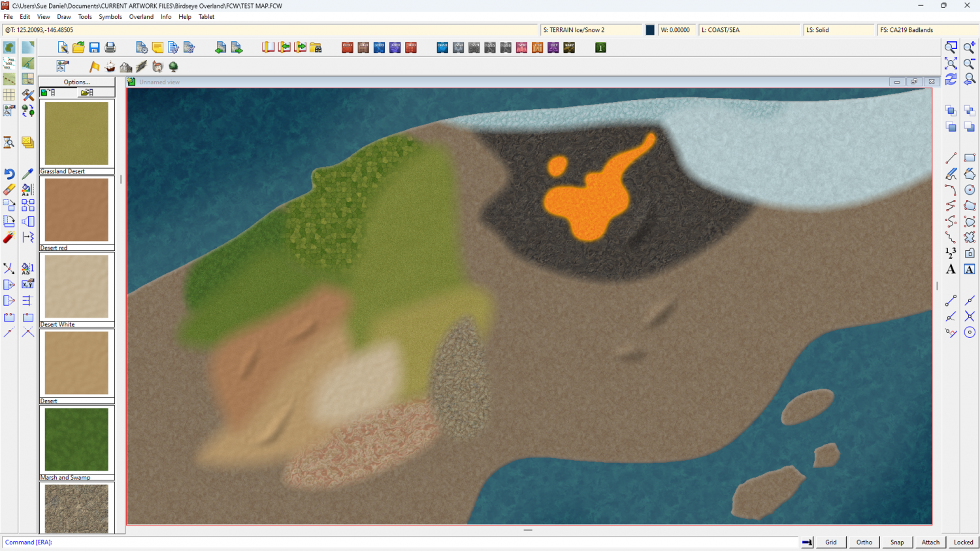Click the grid icon in left toolbar
This screenshot has width=980, height=551.
tap(9, 95)
